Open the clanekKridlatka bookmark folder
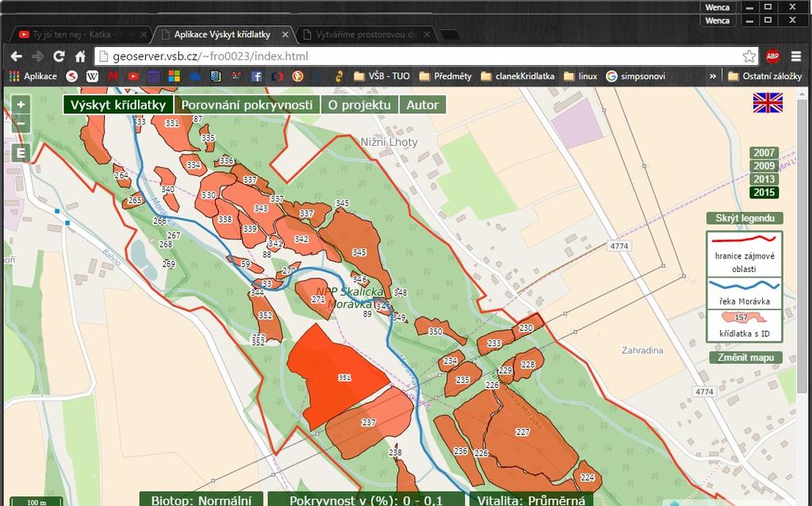 coord(517,76)
